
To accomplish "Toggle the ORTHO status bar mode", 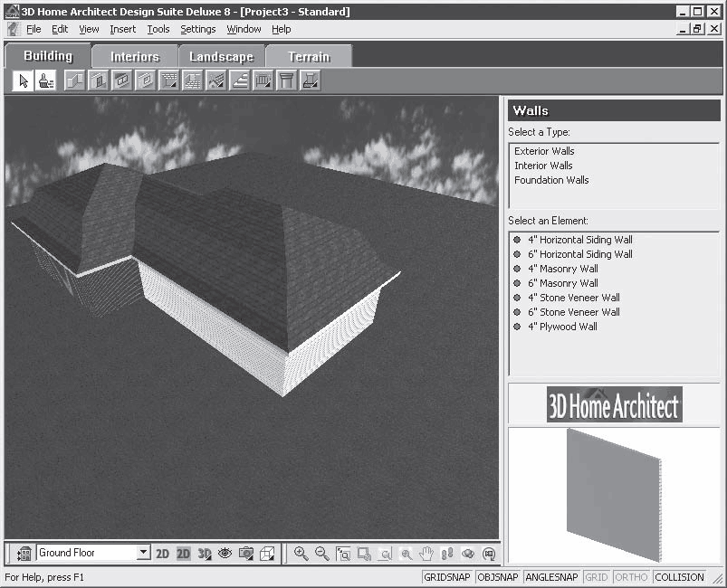I will [x=631, y=577].
